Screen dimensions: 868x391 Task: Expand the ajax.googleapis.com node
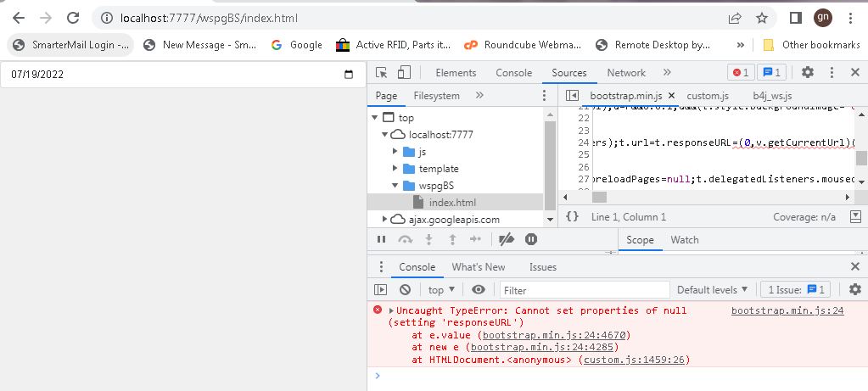(384, 220)
